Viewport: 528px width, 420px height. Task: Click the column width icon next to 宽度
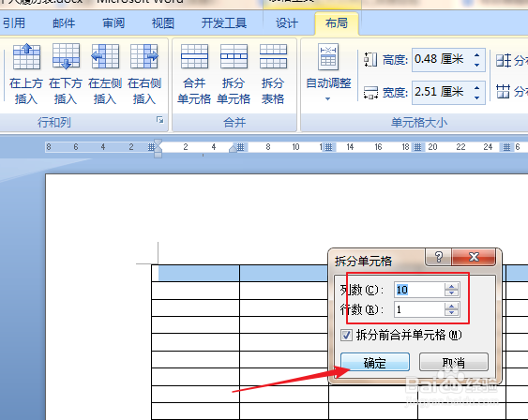pos(370,93)
